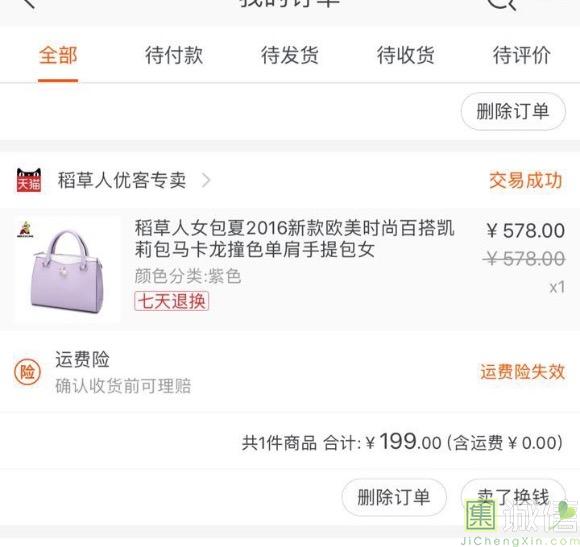The height and width of the screenshot is (547, 580).
Task: Tap the 险 shipping insurance icon
Action: [27, 372]
